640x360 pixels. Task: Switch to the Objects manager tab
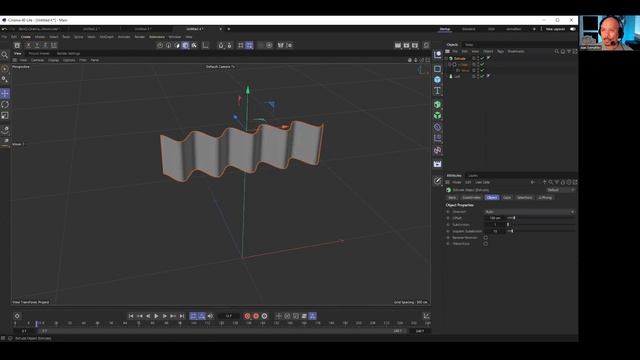[452, 44]
